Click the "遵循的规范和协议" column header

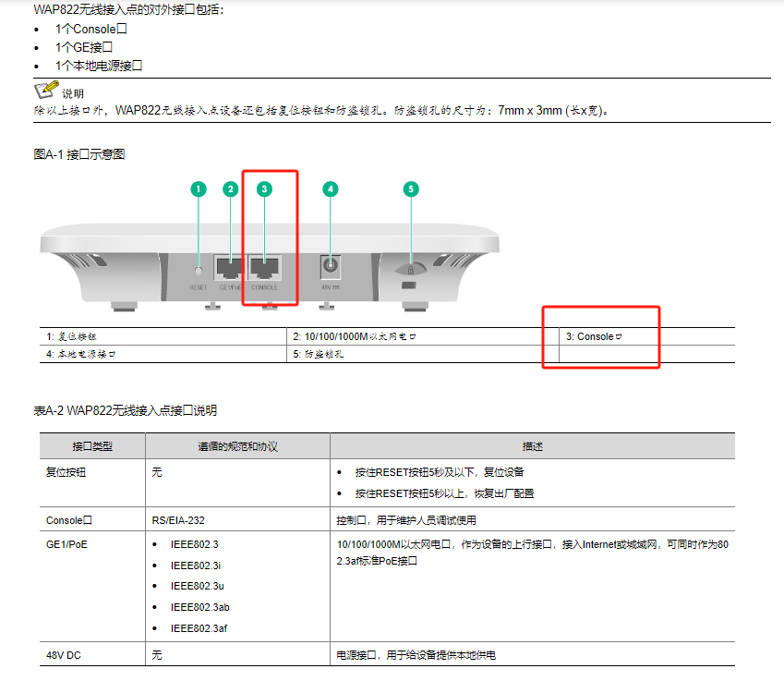237,446
